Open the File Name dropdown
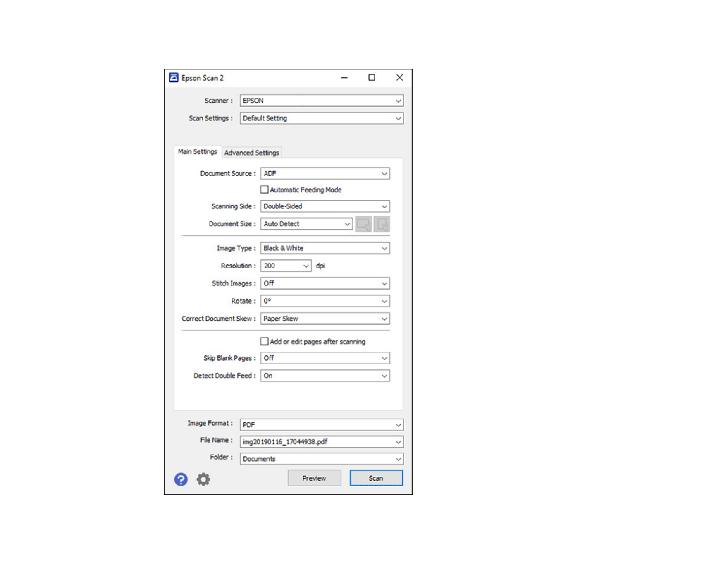Screen dimensions: 728x563 coord(322,442)
